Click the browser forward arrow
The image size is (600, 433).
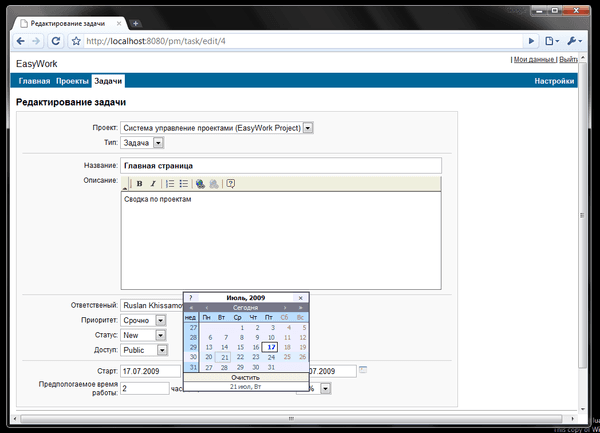[x=36, y=41]
